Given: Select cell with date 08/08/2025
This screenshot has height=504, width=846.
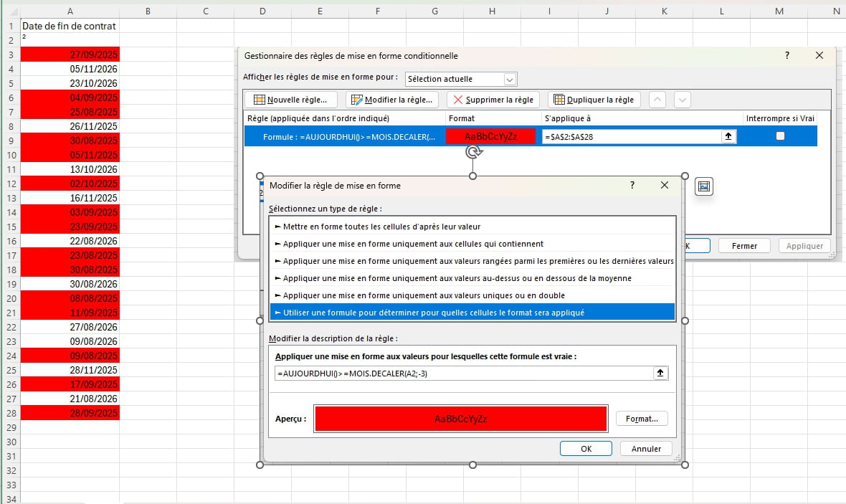Looking at the screenshot, I should [x=70, y=298].
